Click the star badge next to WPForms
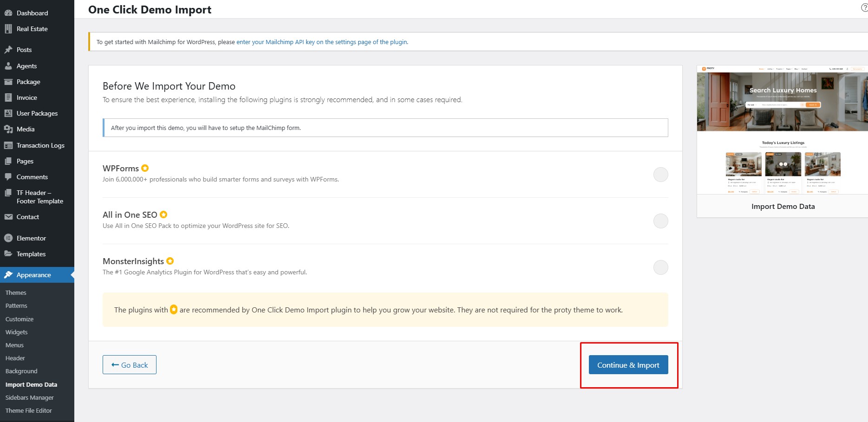 tap(145, 168)
